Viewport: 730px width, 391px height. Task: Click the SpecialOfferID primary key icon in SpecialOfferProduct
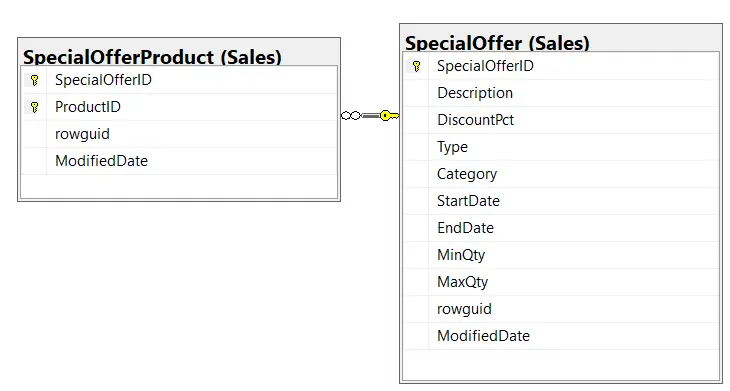coord(34,80)
